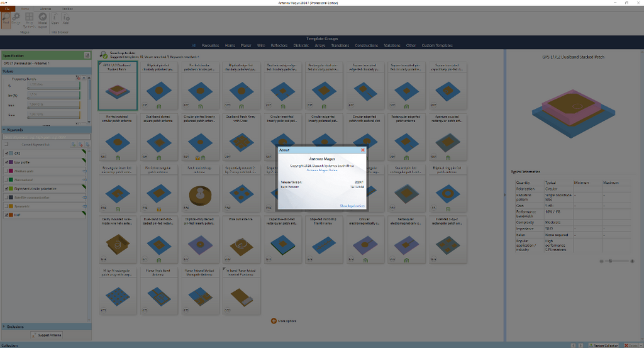Viewport: 644px width, 348px height.
Task: Close the About dialog with red X
Action: tap(363, 150)
